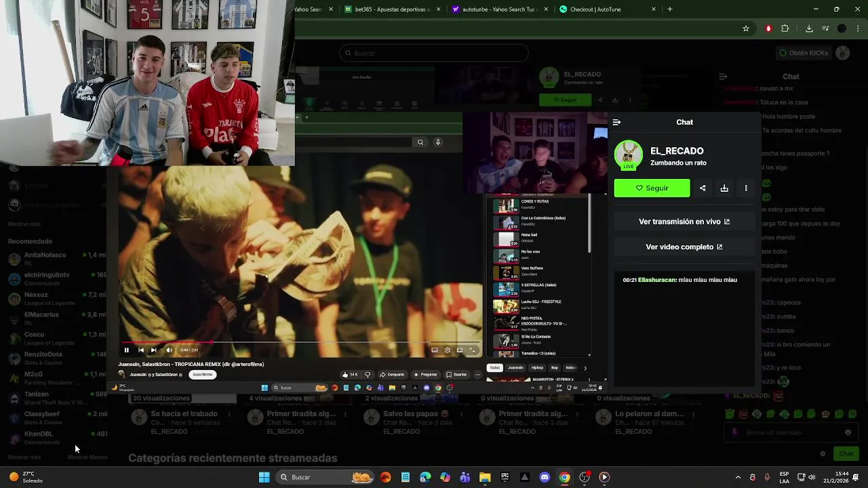Pause the YouTube video in the clip
868x488 pixels.
[x=126, y=350]
